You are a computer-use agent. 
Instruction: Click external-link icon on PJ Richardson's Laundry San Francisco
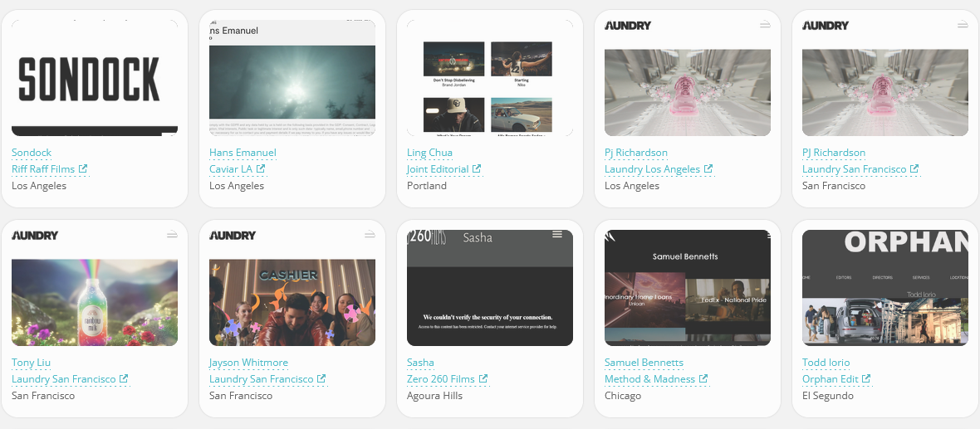(x=914, y=169)
